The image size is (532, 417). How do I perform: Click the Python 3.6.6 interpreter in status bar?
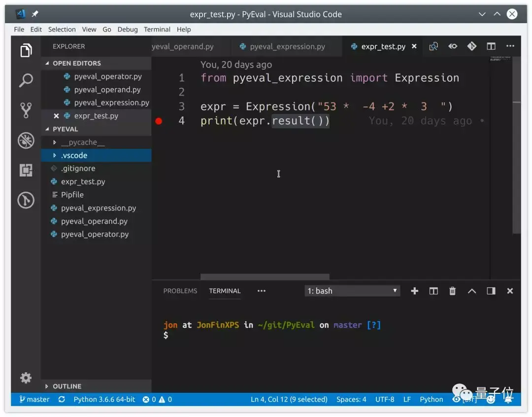point(104,399)
